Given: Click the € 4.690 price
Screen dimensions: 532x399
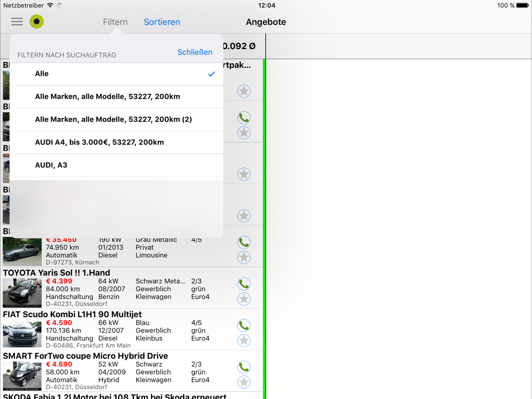Looking at the screenshot, I should coord(59,364).
